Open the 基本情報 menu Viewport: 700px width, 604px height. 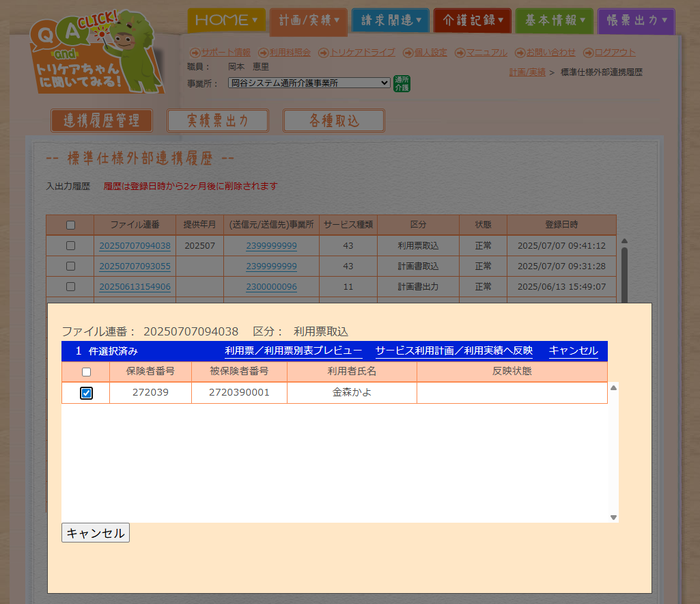555,20
